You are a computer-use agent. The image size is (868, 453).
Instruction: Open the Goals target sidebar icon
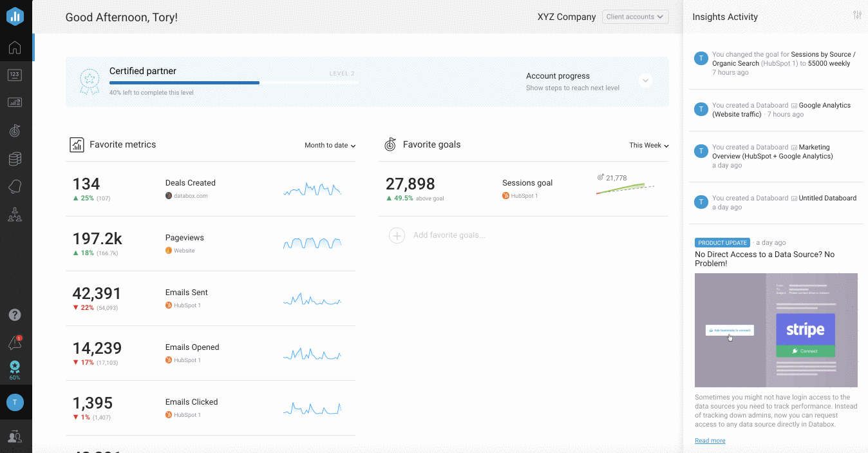coord(15,130)
